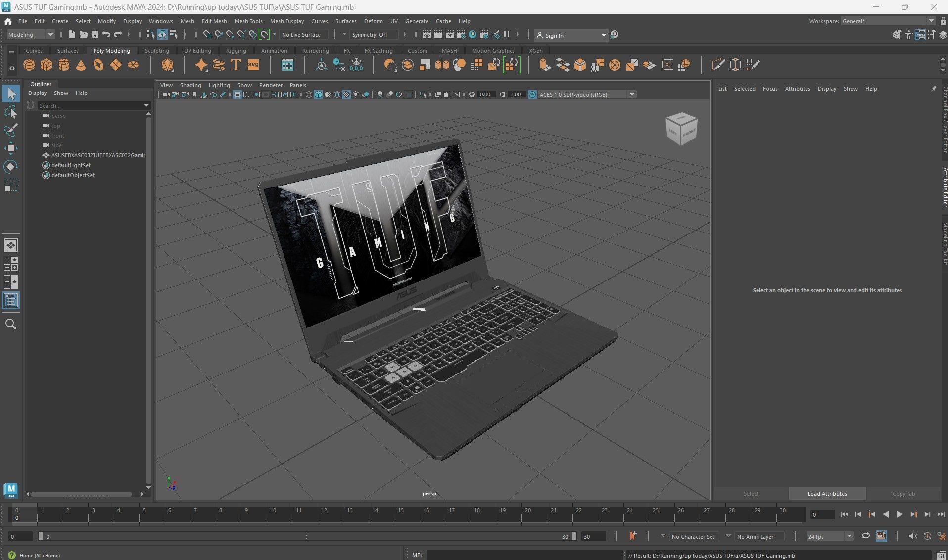Toggle Outliner panel display button
948x560 pixels.
(x=11, y=300)
